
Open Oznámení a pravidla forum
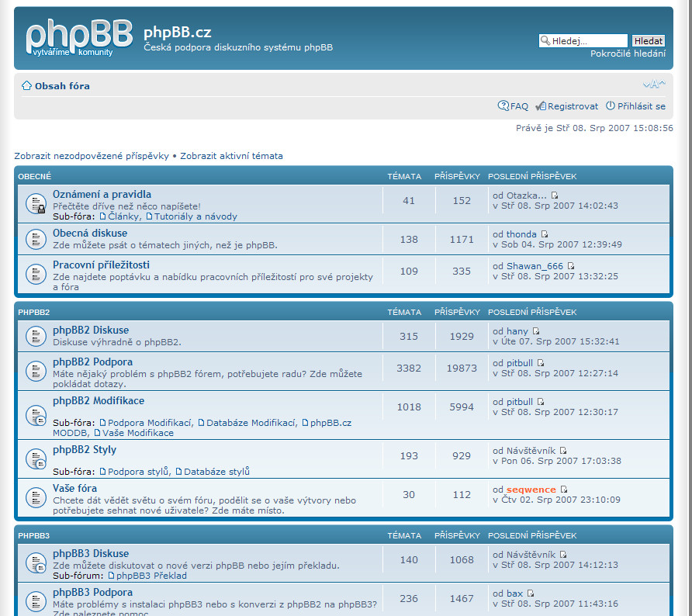(102, 194)
